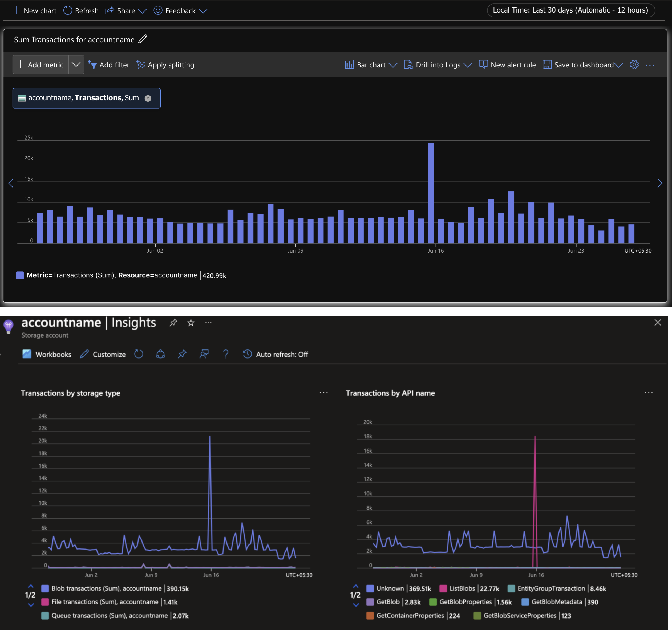Toggle Auto refresh Off setting

click(x=276, y=354)
